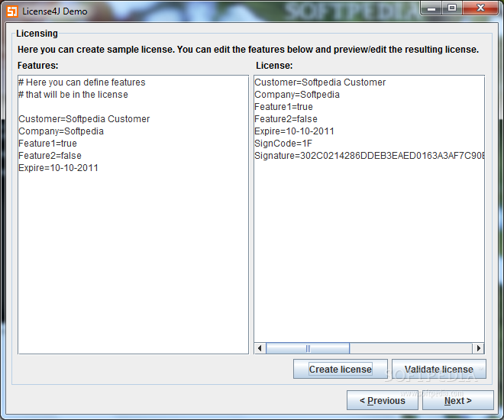Screen dimensions: 504x420
Task: Click 'Feature2=false' line in Features box
Action: [x=50, y=156]
